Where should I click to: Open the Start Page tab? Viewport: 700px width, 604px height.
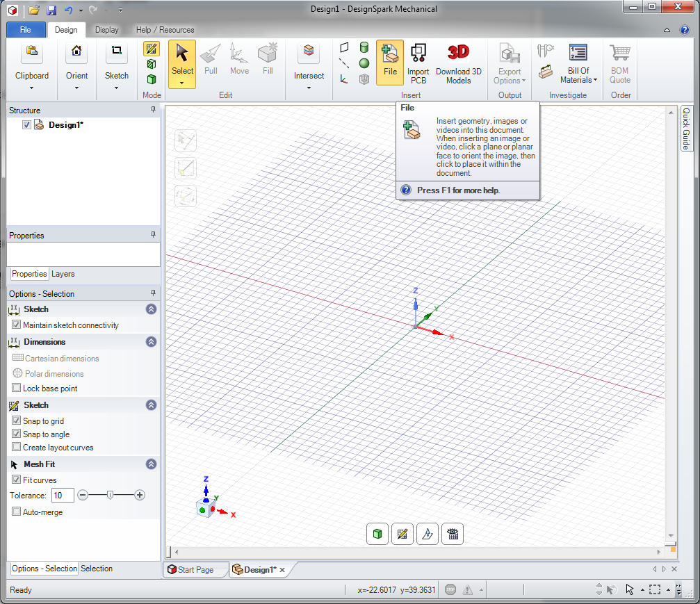pyautogui.click(x=191, y=570)
